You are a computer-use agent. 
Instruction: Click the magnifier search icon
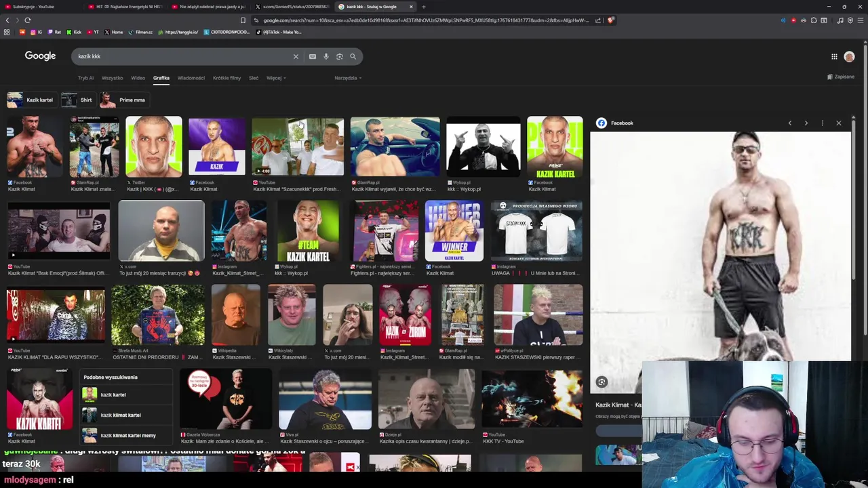click(x=353, y=56)
